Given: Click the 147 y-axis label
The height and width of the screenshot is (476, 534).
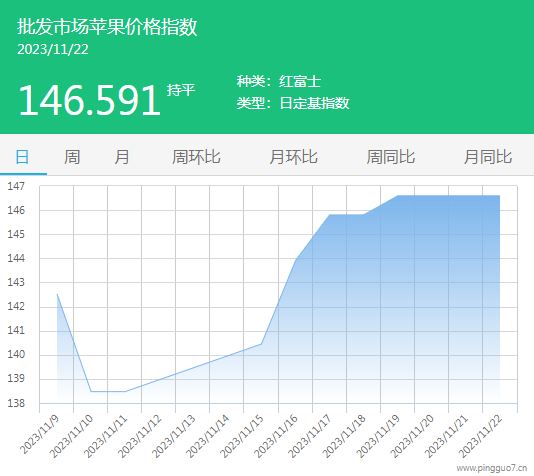Looking at the screenshot, I should (16, 186).
